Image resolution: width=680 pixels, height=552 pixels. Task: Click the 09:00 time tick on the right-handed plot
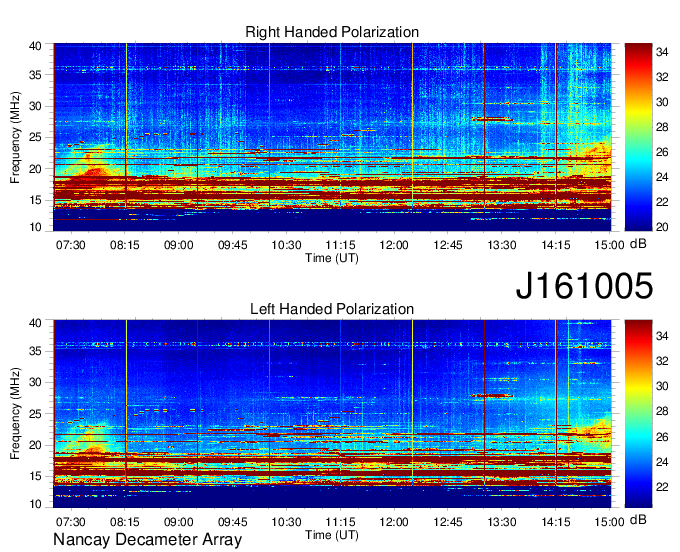tap(179, 245)
